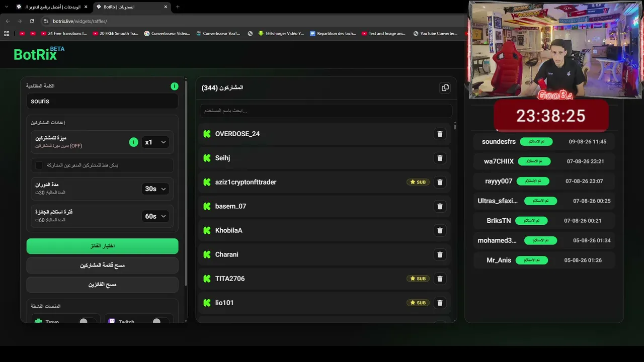Remove KhobilaA with its trash icon

[x=440, y=230]
